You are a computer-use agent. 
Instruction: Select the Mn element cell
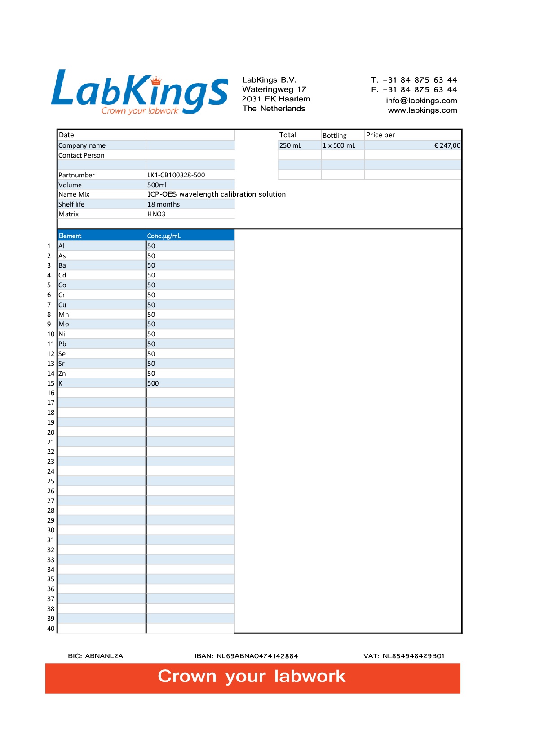click(x=102, y=315)
